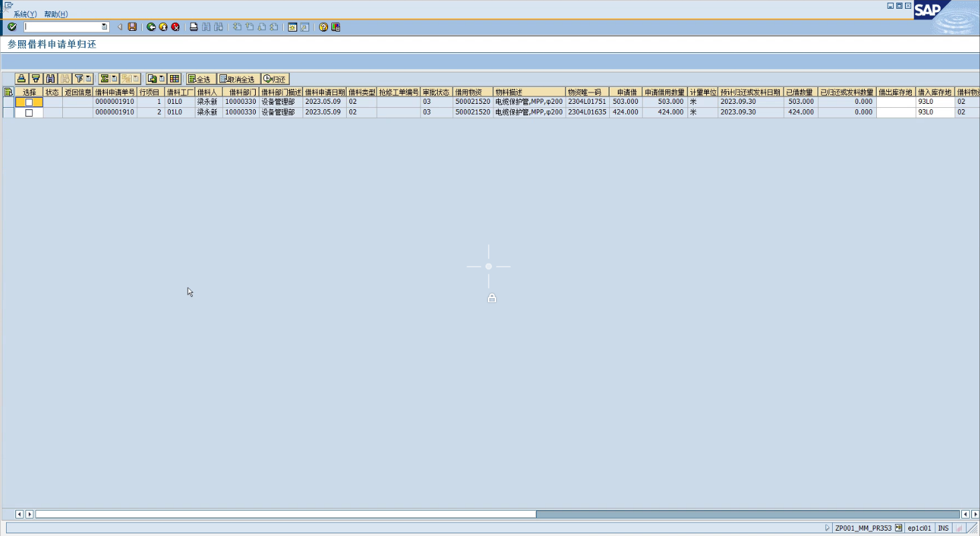Click the green Back arrow icon
This screenshot has height=536, width=980.
(x=151, y=27)
